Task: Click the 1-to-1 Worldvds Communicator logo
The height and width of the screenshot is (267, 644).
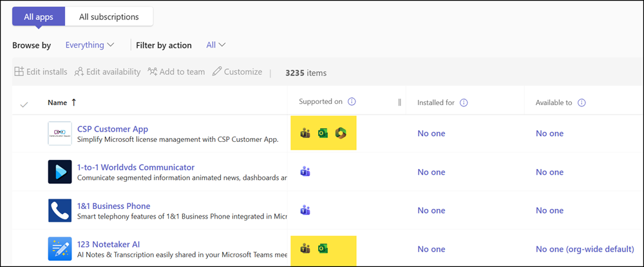Action: click(60, 172)
